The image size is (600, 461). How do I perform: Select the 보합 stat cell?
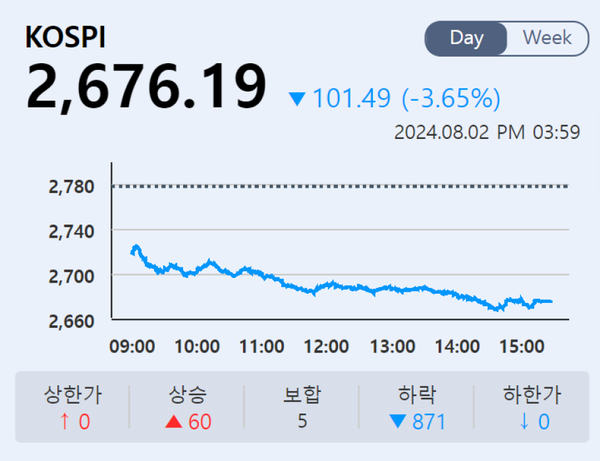[301, 407]
